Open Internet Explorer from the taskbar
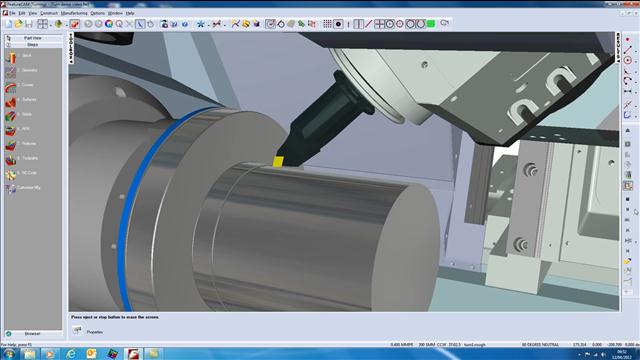 tap(71, 353)
